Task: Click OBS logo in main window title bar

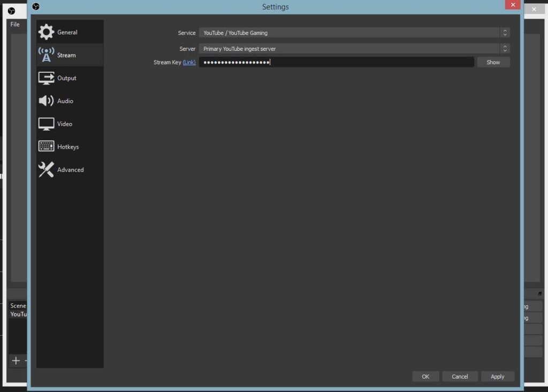Action: point(12,11)
